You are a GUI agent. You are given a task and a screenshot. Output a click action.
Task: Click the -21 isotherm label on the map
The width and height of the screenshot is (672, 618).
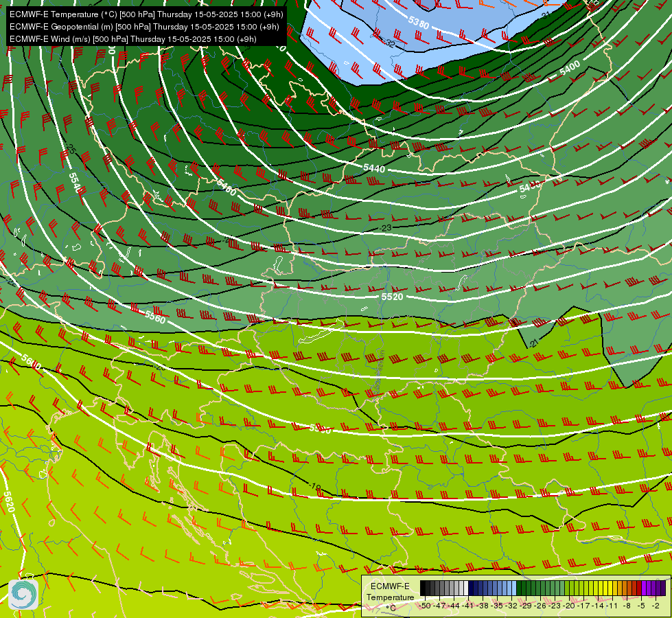(533, 343)
